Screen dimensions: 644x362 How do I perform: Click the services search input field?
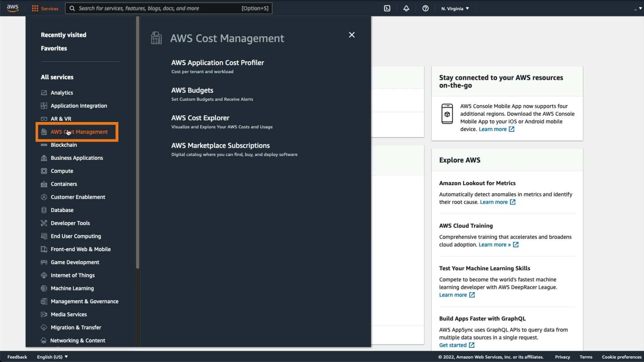pyautogui.click(x=158, y=8)
